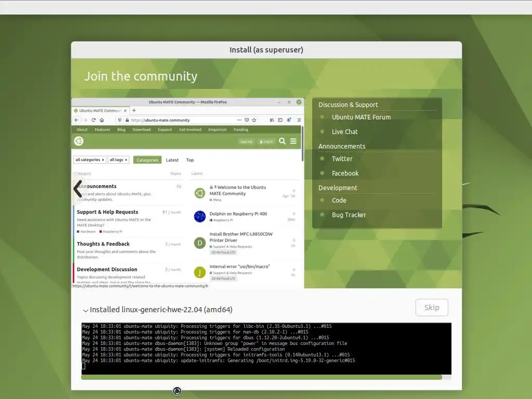Image resolution: width=532 pixels, height=399 pixels.
Task: Click the forum Sign Up button
Action: pos(246,141)
